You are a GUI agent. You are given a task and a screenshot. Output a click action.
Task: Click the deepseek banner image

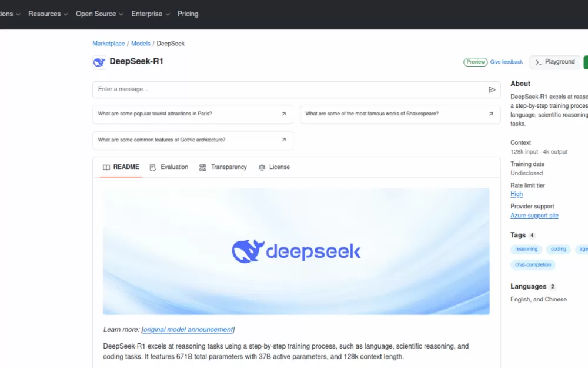296,251
